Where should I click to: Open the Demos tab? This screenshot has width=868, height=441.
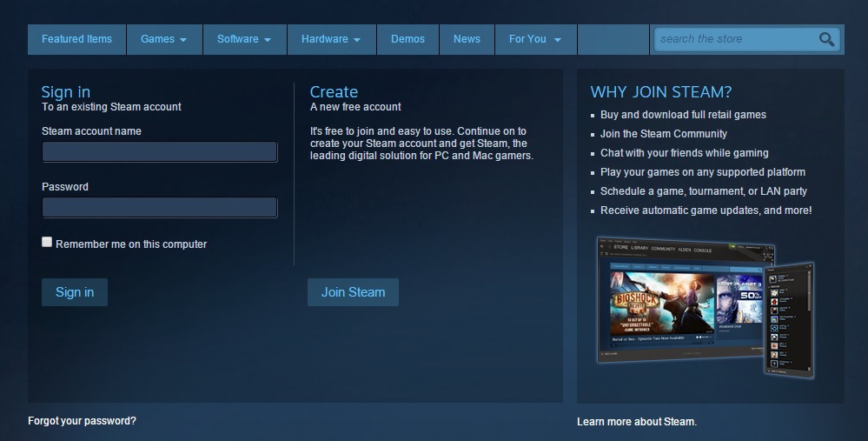coord(408,39)
